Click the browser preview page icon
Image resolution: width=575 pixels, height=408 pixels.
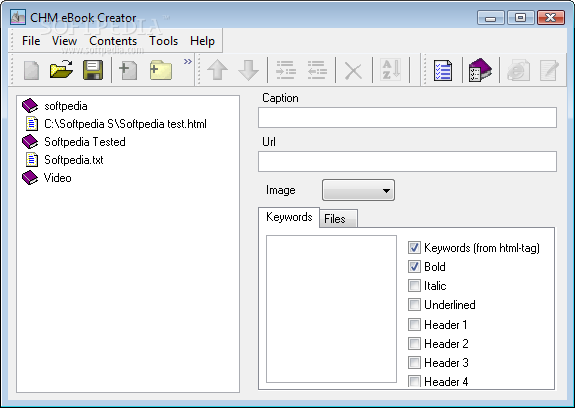tap(518, 70)
